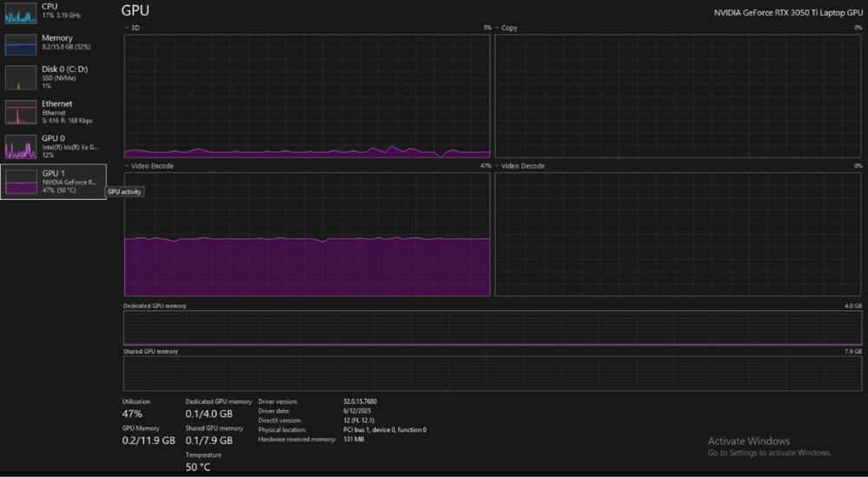Click the Copy engine usage graph
The image size is (868, 477).
pyautogui.click(x=678, y=96)
